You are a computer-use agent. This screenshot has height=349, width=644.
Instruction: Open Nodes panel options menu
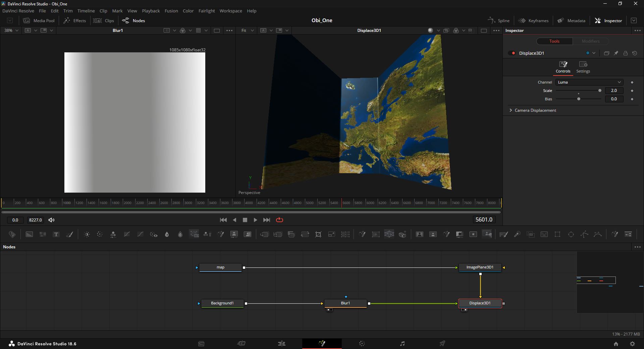(637, 247)
